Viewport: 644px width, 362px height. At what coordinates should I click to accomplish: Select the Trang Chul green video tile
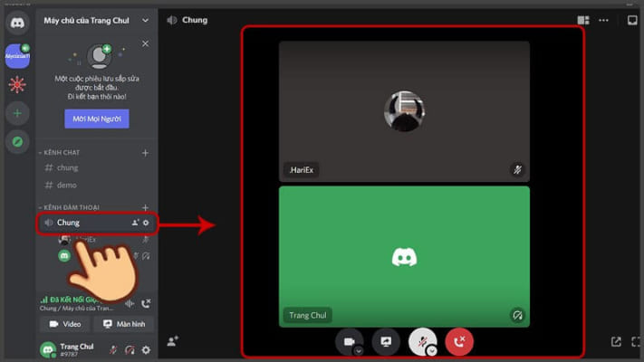404,256
